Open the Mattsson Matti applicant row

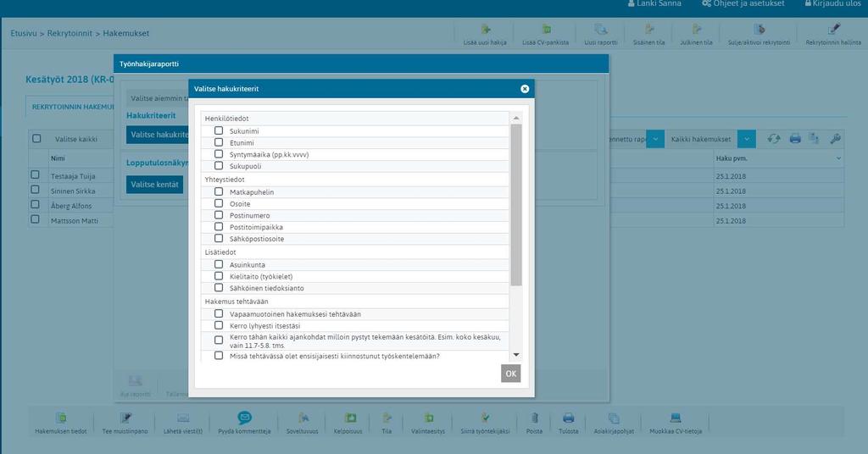75,220
